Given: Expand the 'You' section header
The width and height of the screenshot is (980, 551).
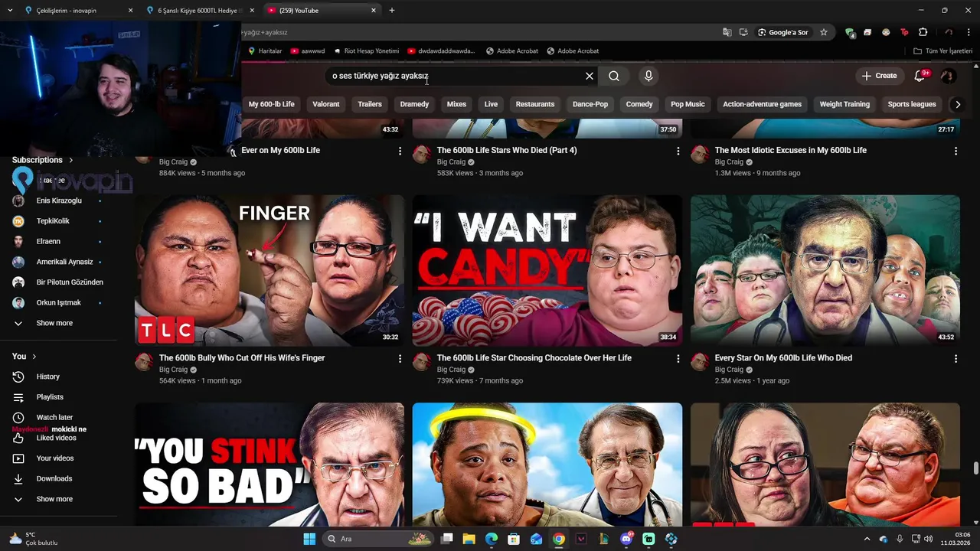Looking at the screenshot, I should pyautogui.click(x=24, y=356).
